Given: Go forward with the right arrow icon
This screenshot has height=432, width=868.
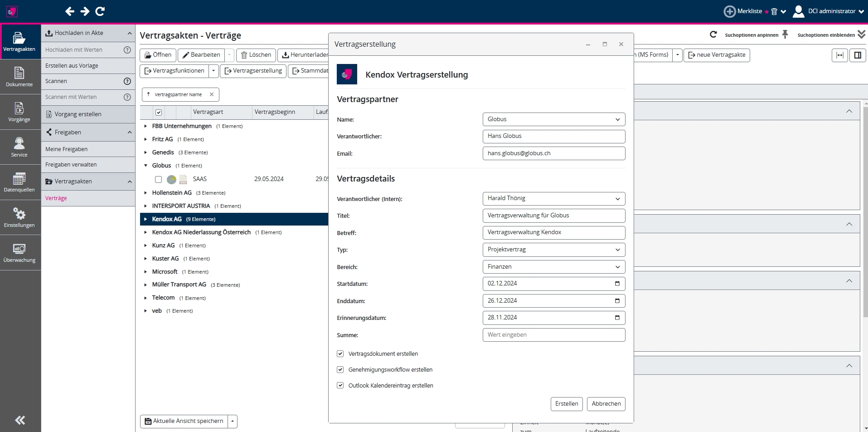Looking at the screenshot, I should (85, 11).
